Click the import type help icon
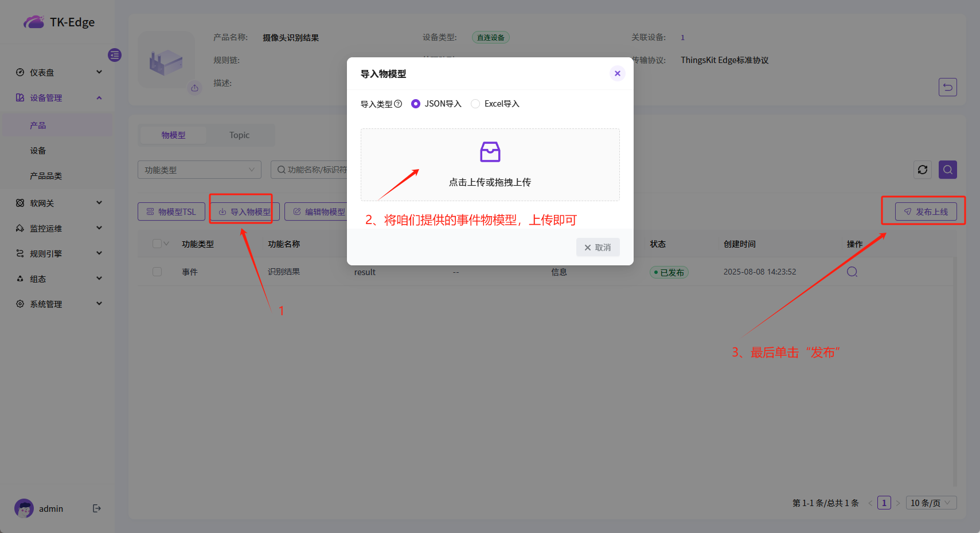The image size is (980, 533). click(x=398, y=104)
